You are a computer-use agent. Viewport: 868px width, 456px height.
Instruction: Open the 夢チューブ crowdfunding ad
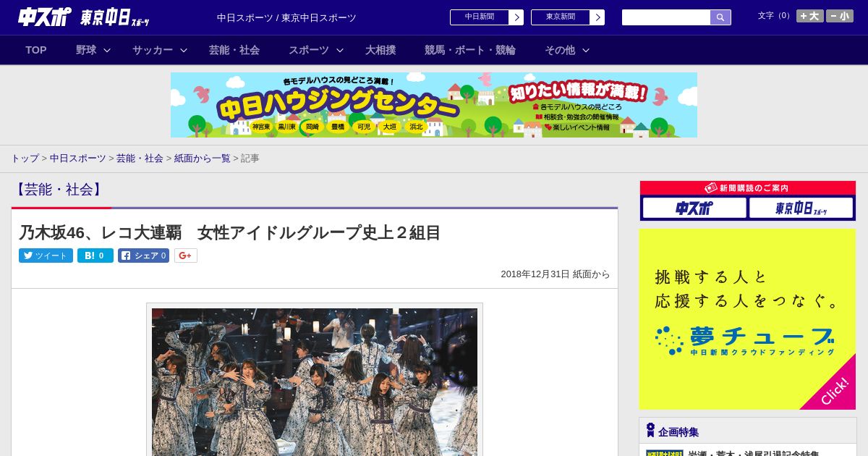point(747,319)
